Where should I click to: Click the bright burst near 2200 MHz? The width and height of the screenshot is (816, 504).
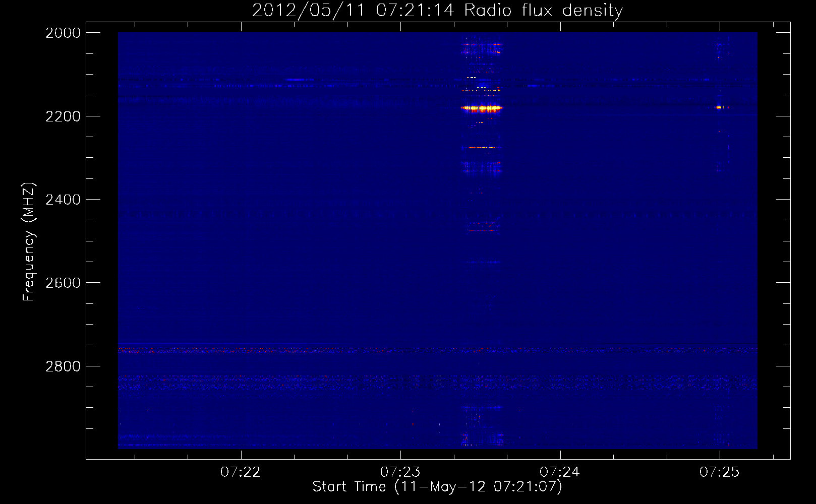(482, 108)
